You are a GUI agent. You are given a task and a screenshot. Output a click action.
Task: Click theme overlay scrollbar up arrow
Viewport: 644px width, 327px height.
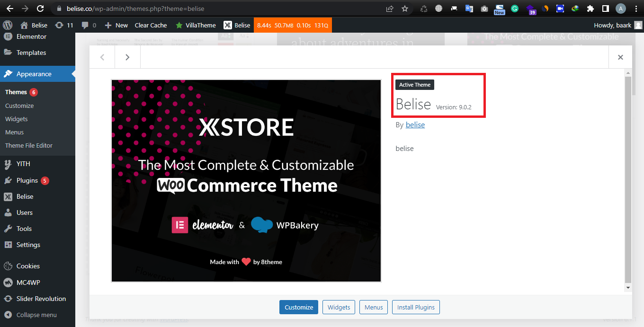coord(628,72)
